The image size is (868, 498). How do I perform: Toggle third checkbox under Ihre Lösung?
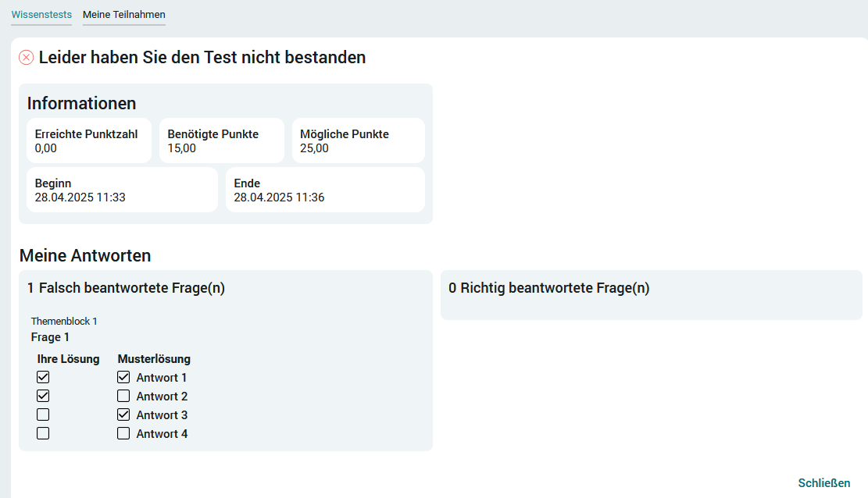(x=43, y=415)
